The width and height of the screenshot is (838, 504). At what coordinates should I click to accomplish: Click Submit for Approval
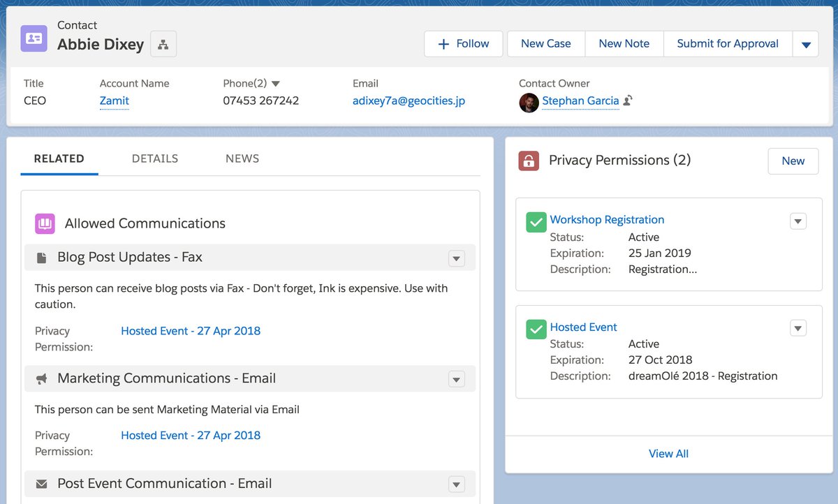(728, 44)
